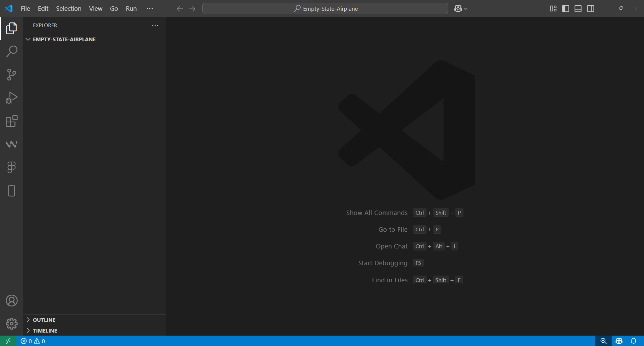Open the View menu
Screen dimensions: 644x346
point(96,9)
